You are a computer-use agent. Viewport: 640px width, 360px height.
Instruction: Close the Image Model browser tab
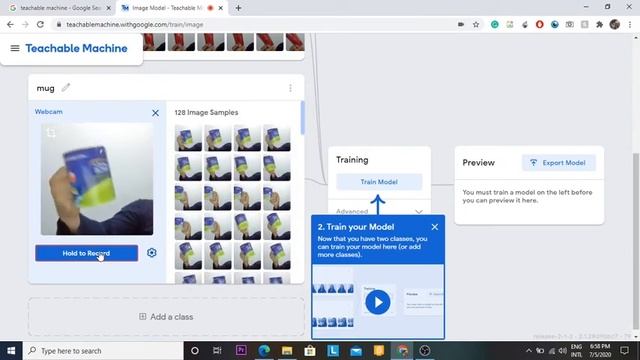(x=220, y=8)
